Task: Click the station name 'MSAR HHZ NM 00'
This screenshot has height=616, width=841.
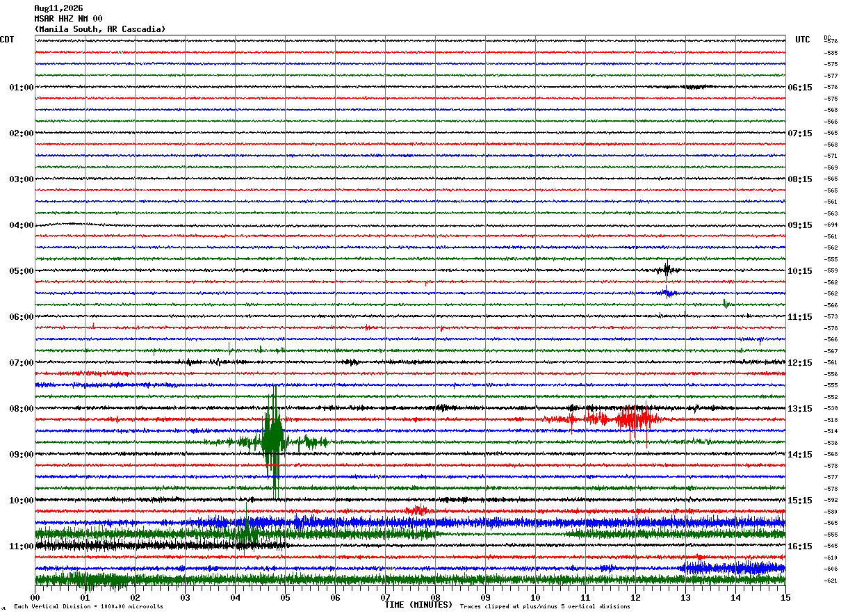Action: click(68, 19)
